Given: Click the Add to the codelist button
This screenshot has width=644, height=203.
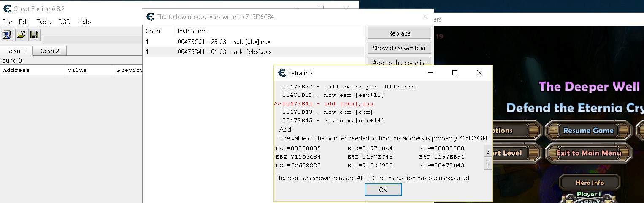Looking at the screenshot, I should pyautogui.click(x=399, y=62).
